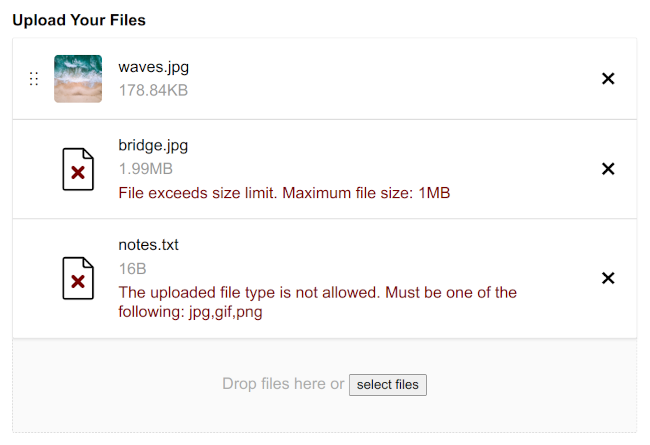
Task: Open the waves.jpg thumbnail preview
Action: (x=78, y=78)
